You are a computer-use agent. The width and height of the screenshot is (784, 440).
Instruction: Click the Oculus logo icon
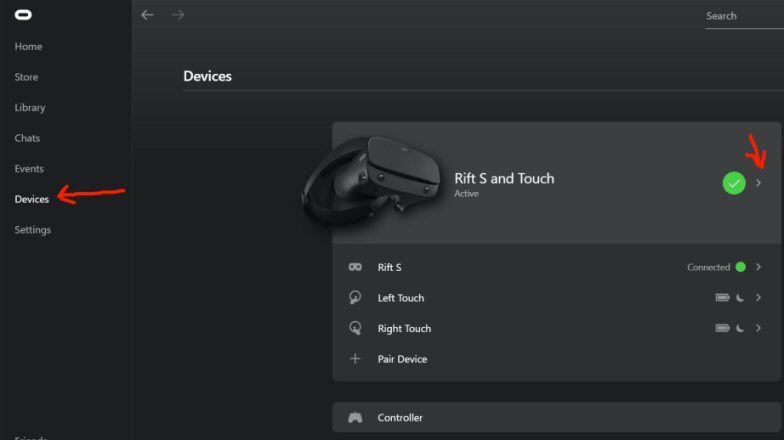point(23,15)
